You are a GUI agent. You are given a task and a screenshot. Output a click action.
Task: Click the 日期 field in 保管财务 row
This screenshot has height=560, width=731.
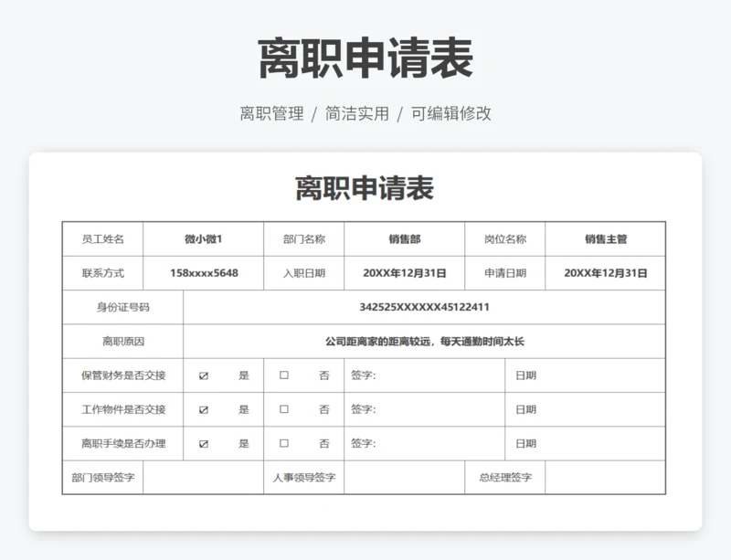coord(585,375)
